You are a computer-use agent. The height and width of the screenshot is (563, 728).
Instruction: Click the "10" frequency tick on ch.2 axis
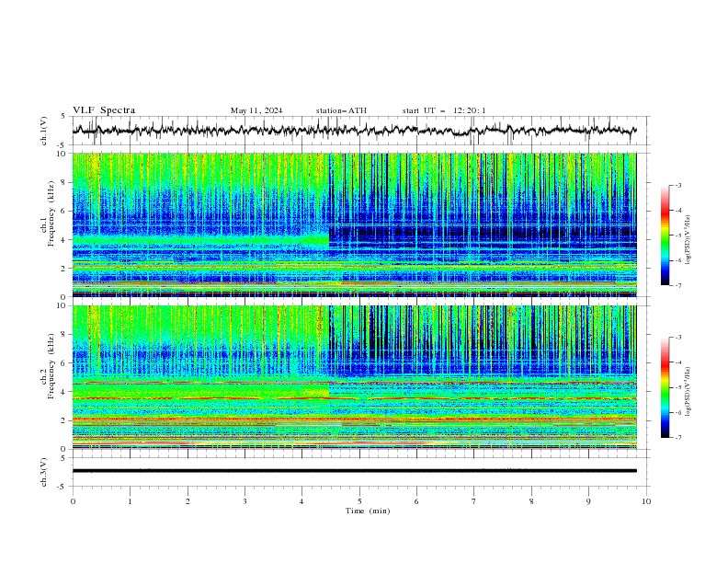tap(63, 305)
